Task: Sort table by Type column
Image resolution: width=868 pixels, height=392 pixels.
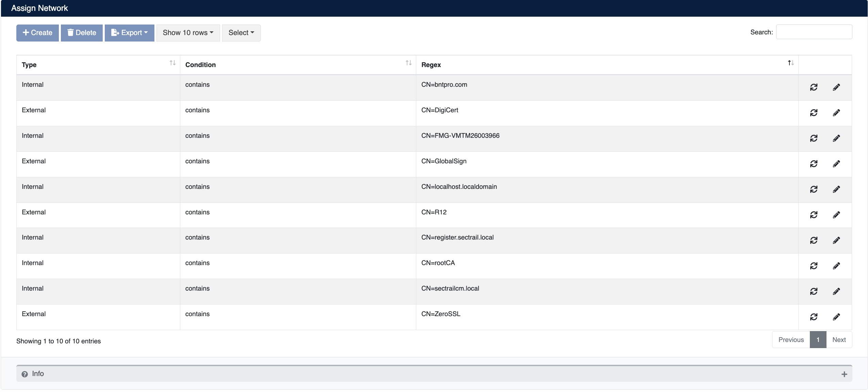Action: coord(98,65)
